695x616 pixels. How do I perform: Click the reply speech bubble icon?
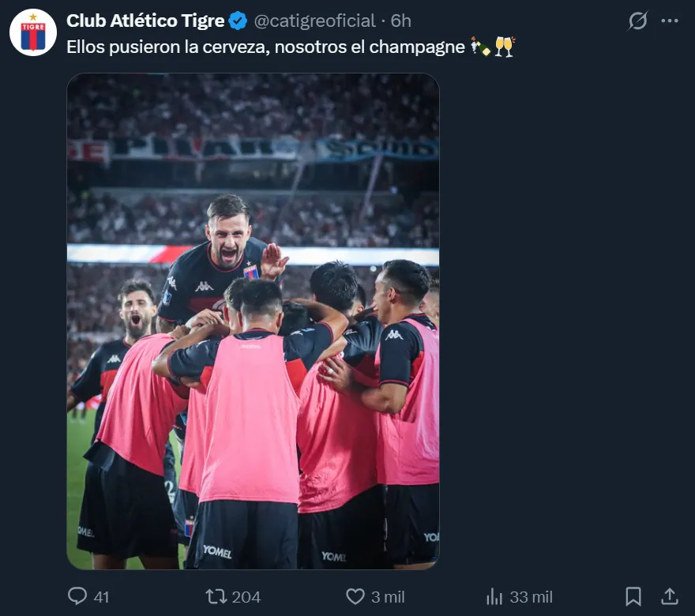pyautogui.click(x=77, y=596)
